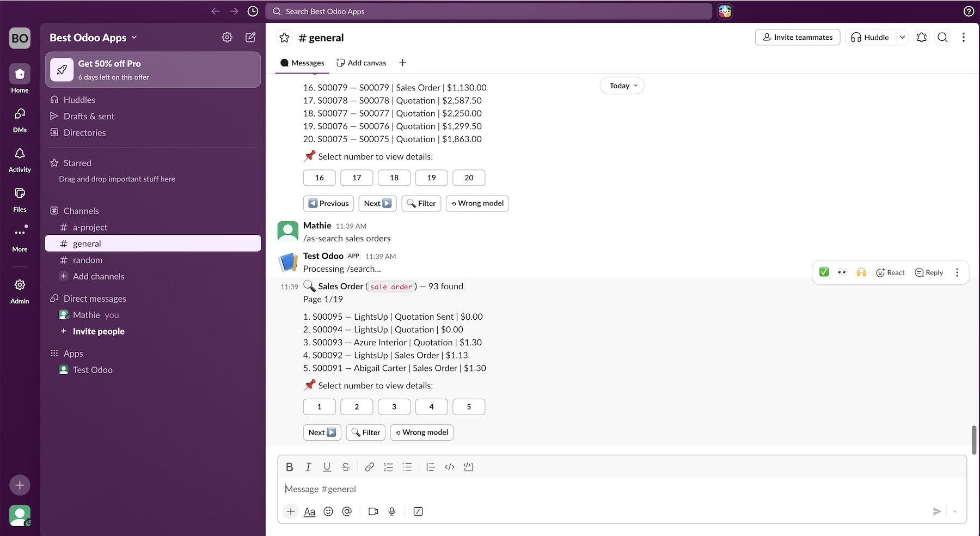
Task: Insert a code block in the composer
Action: click(468, 467)
